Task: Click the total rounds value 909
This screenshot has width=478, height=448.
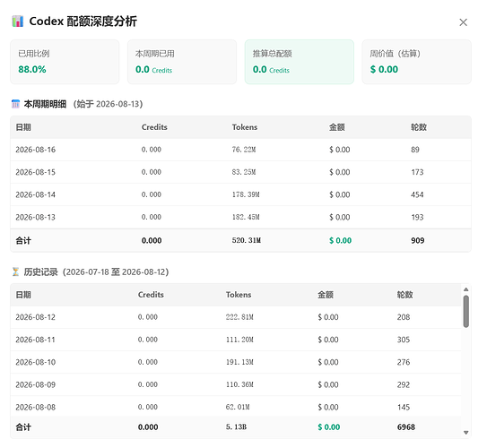Action: (x=418, y=240)
